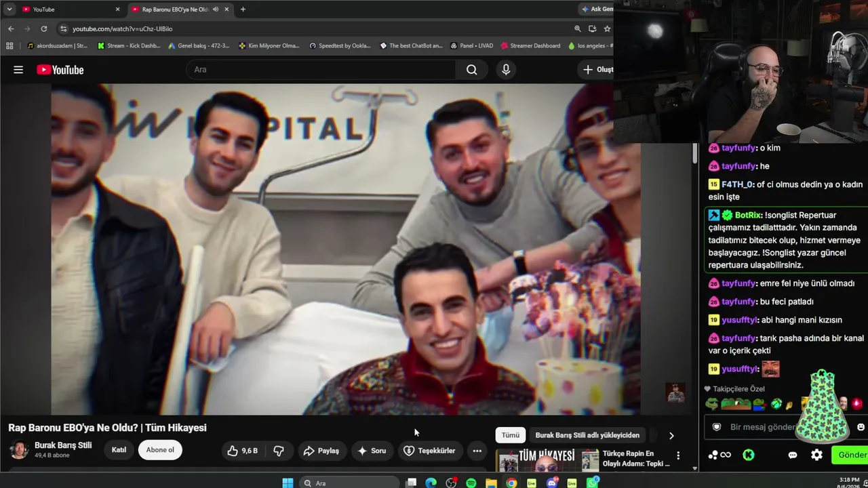Dislike the video with thumbs-down icon
The width and height of the screenshot is (868, 488).
click(x=279, y=451)
